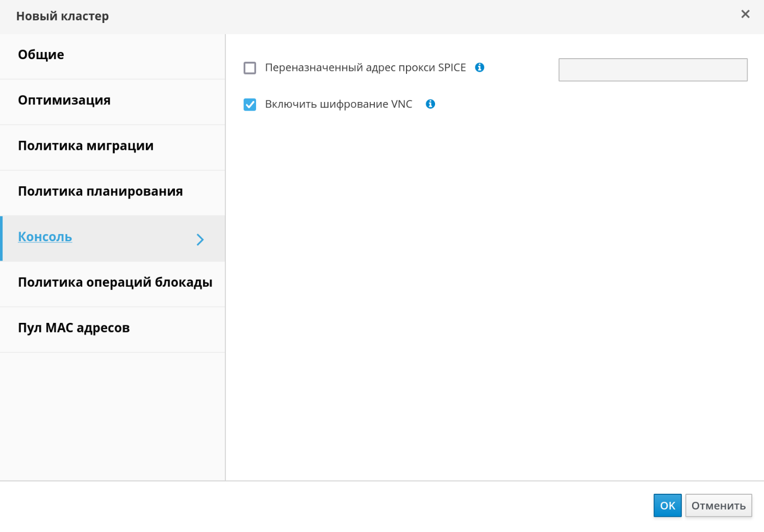Enable the SPICE proxy override checkbox
Viewport: 764px width, 532px height.
click(x=250, y=68)
